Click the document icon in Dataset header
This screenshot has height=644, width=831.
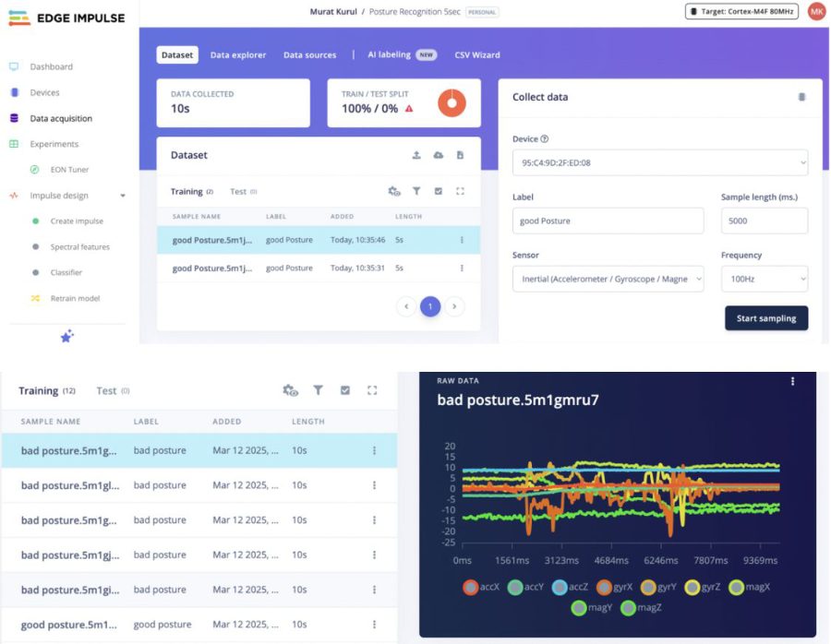coord(460,155)
